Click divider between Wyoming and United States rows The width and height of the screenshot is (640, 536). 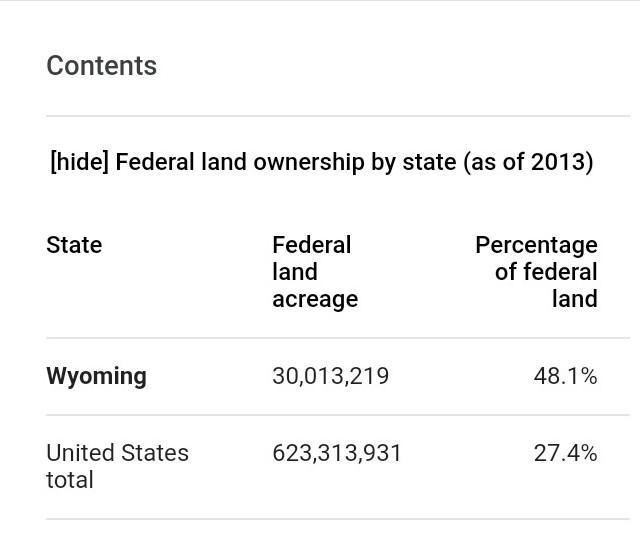(x=338, y=415)
